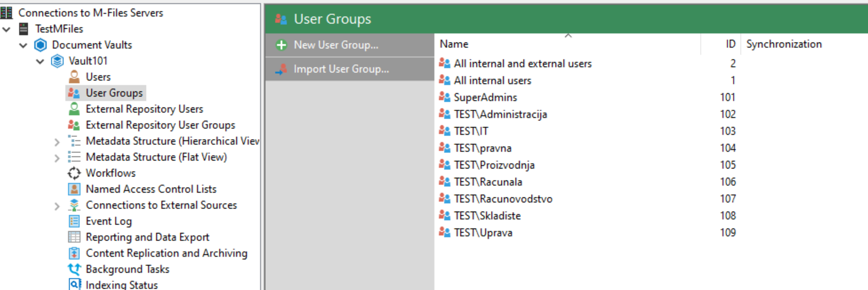The height and width of the screenshot is (290, 868).
Task: Select Reporting and Data Export label
Action: click(x=147, y=237)
